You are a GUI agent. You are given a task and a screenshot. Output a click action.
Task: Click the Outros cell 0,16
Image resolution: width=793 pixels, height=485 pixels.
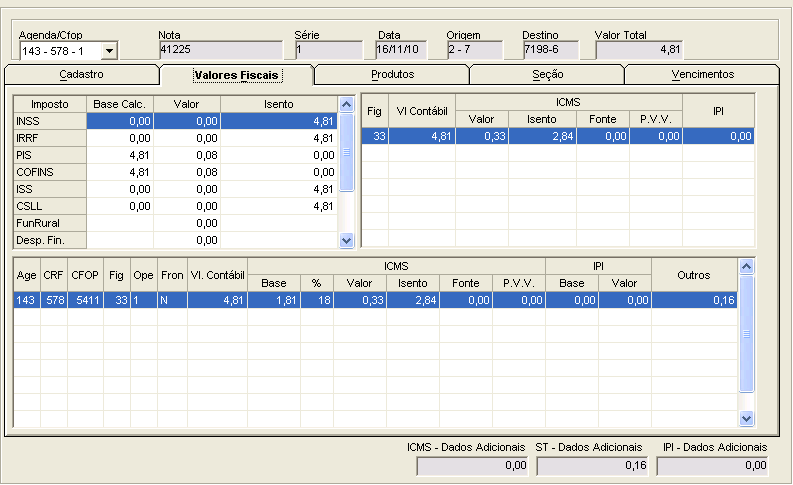[x=694, y=300]
